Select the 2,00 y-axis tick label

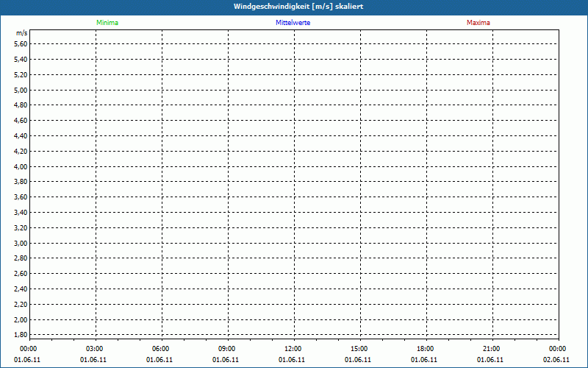point(21,319)
